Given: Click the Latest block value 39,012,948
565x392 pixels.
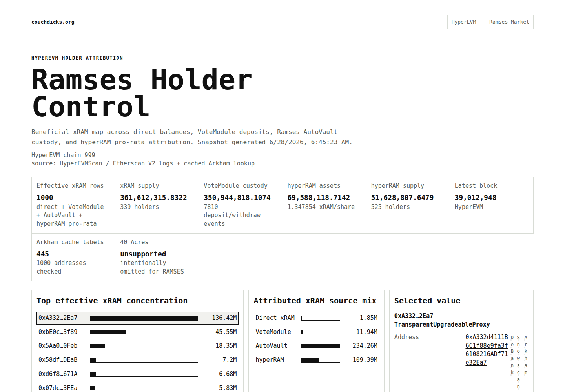Looking at the screenshot, I should pos(476,198).
